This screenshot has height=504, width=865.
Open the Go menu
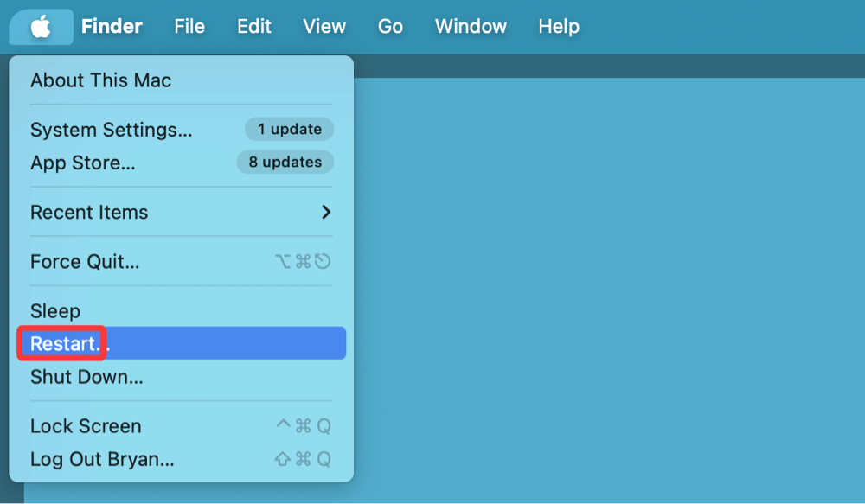click(390, 26)
